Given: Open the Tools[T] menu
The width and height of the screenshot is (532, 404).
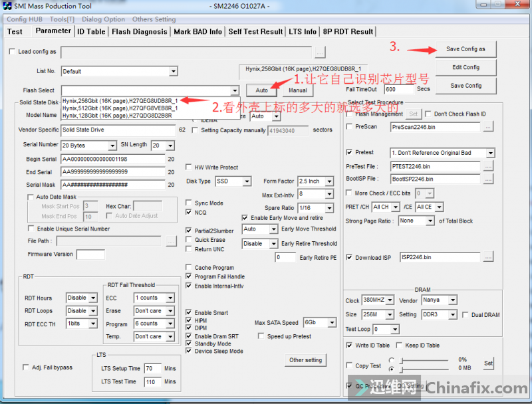Looking at the screenshot, I should [62, 19].
